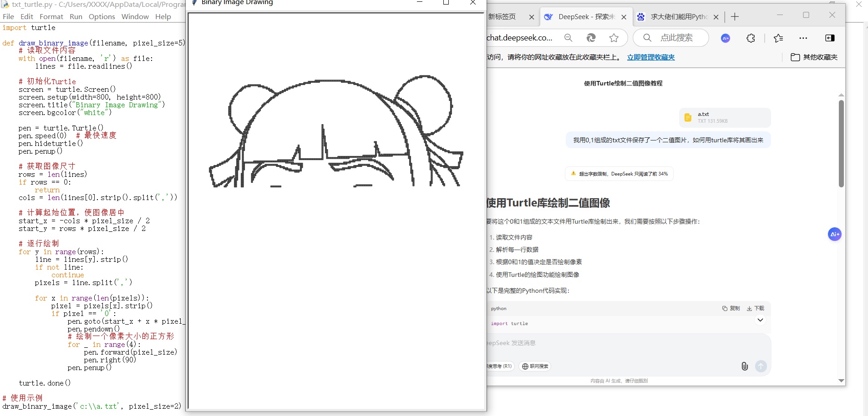The width and height of the screenshot is (868, 416).
Task: Send message with the up-arrow button
Action: 761,366
